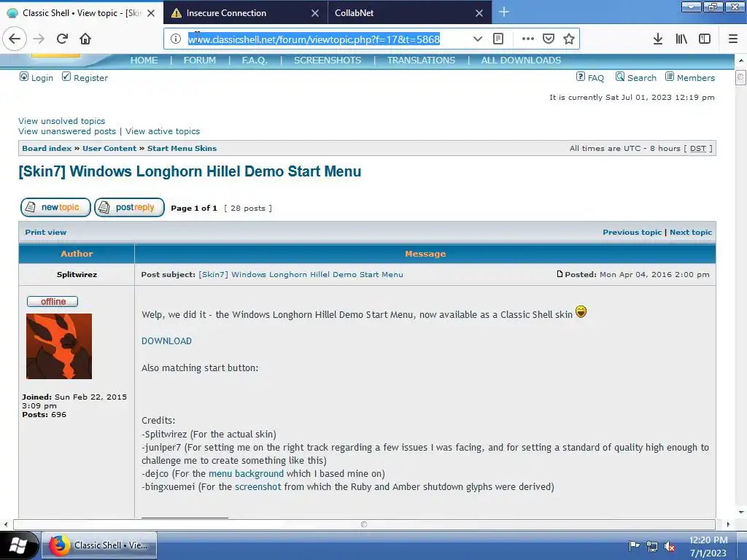Click the horizontal scrollbar left arrow

(6, 524)
